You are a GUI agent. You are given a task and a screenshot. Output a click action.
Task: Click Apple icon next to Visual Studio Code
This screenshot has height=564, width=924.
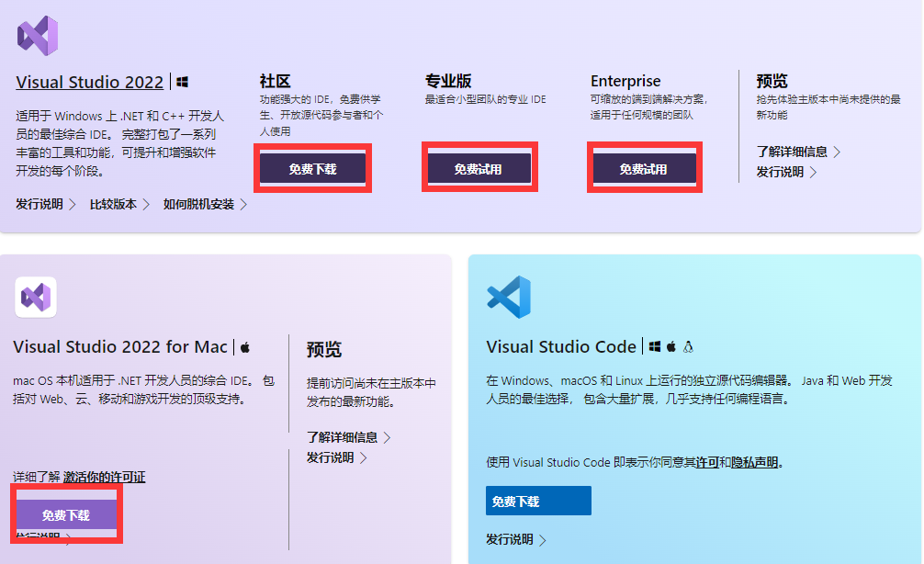click(671, 346)
